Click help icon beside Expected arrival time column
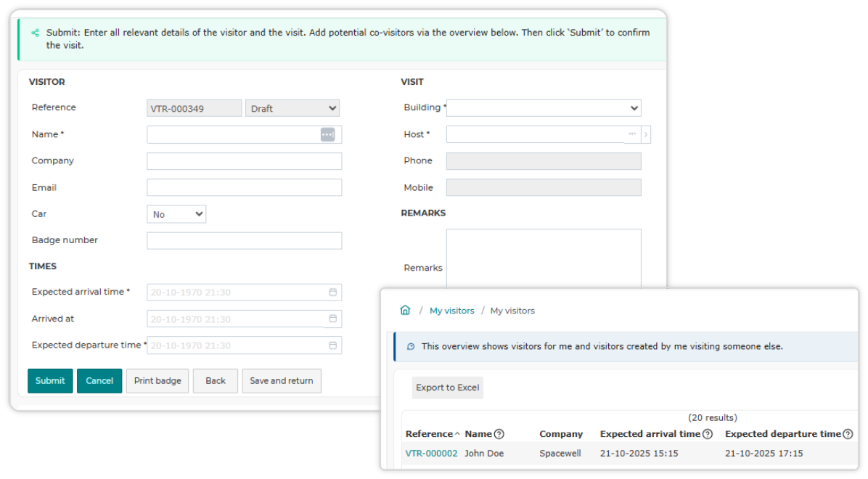868x479 pixels. (x=708, y=434)
